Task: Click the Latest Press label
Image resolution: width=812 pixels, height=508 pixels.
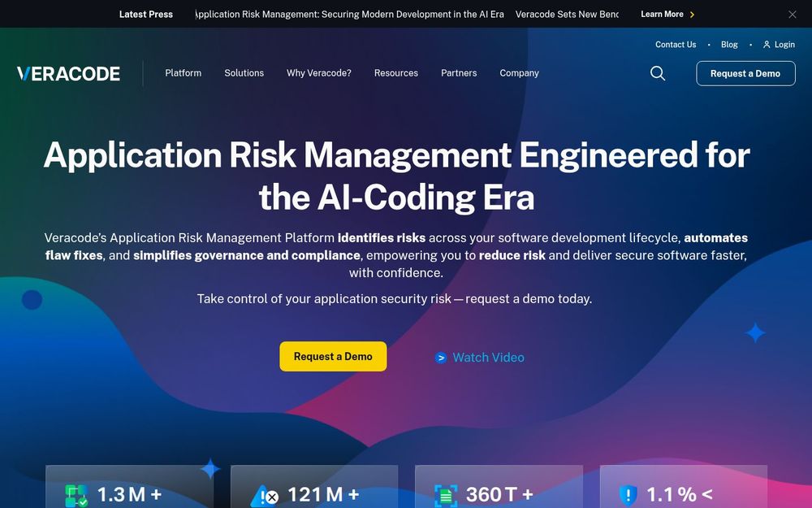Action: [146, 15]
